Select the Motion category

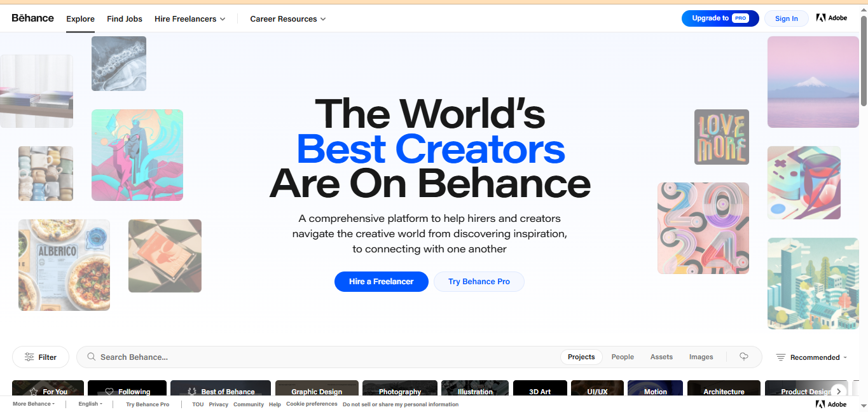pyautogui.click(x=655, y=388)
